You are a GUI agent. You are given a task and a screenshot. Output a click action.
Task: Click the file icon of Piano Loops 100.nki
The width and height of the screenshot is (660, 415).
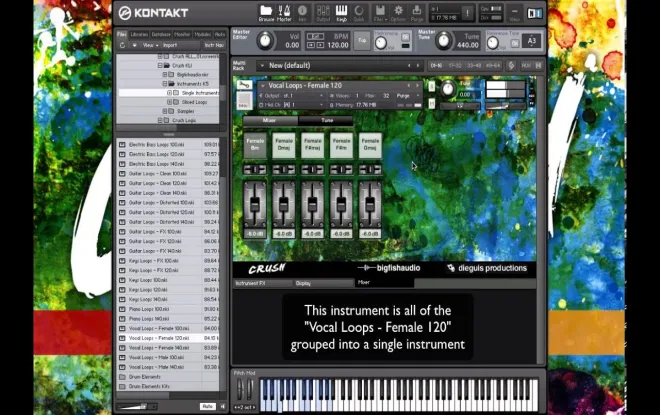click(x=122, y=309)
